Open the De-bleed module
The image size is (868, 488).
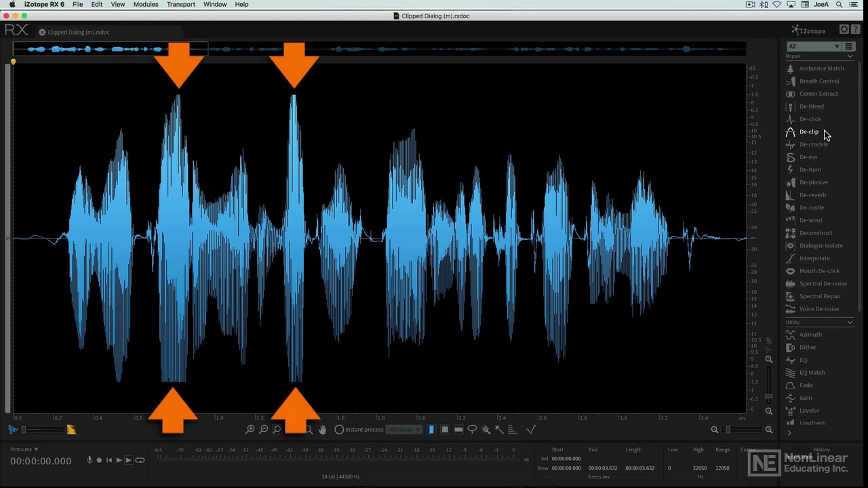(805, 106)
